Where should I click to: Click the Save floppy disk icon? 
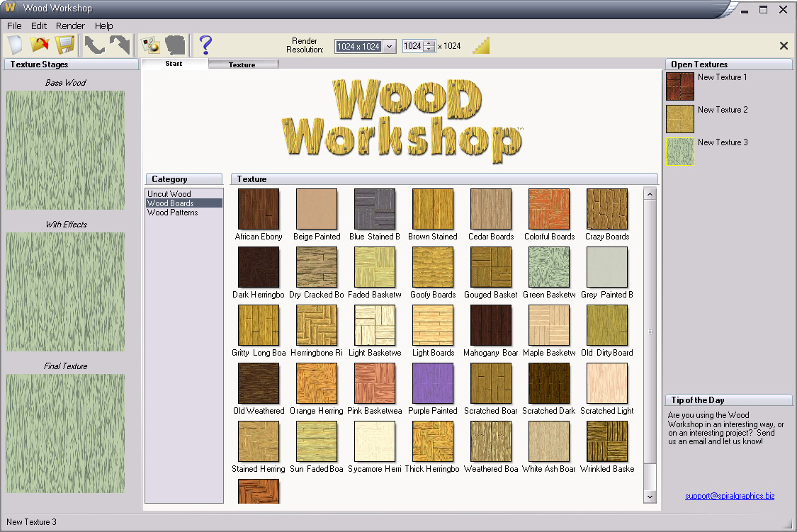64,45
